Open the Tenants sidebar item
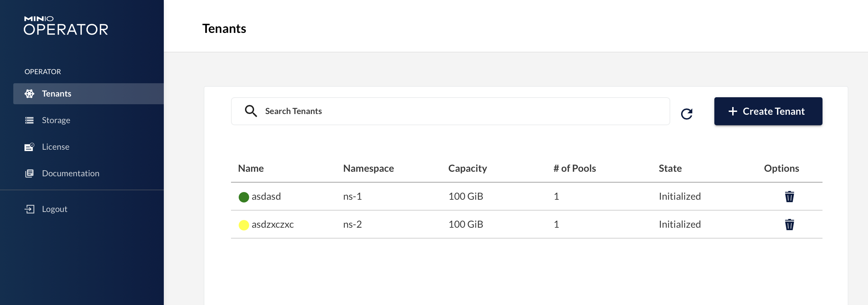Screen dimensions: 868x305 89,94
